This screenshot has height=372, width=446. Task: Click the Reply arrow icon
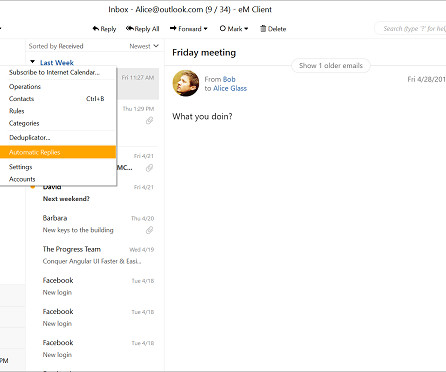click(96, 28)
